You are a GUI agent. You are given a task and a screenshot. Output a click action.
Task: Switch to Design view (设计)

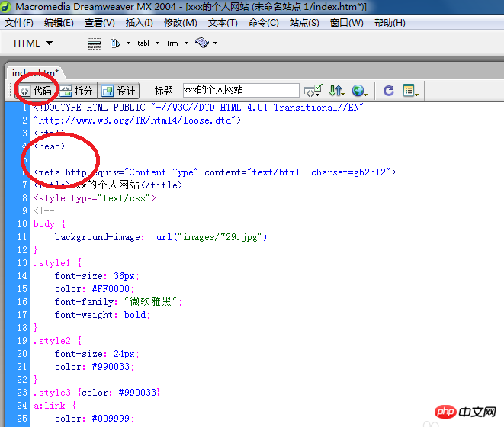(x=119, y=91)
